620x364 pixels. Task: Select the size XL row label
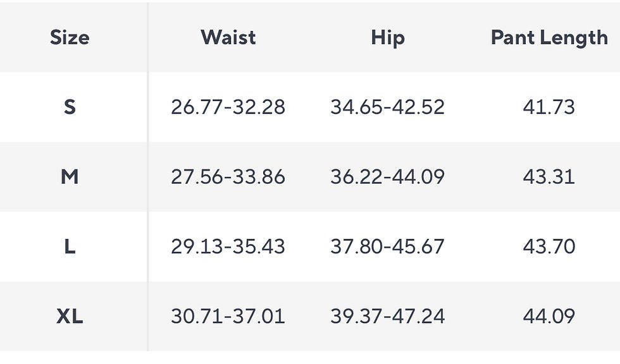[70, 315]
